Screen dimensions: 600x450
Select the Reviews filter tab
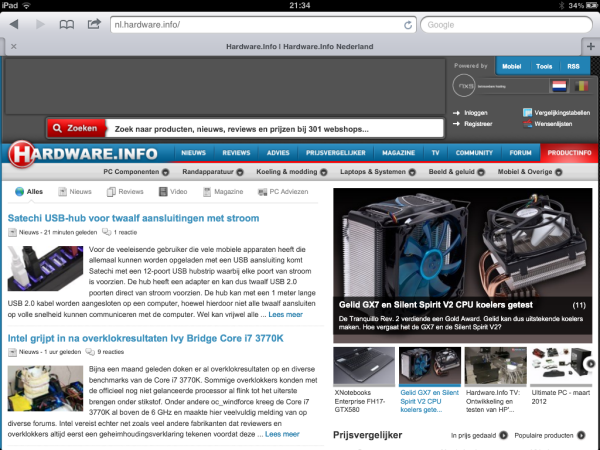125,192
